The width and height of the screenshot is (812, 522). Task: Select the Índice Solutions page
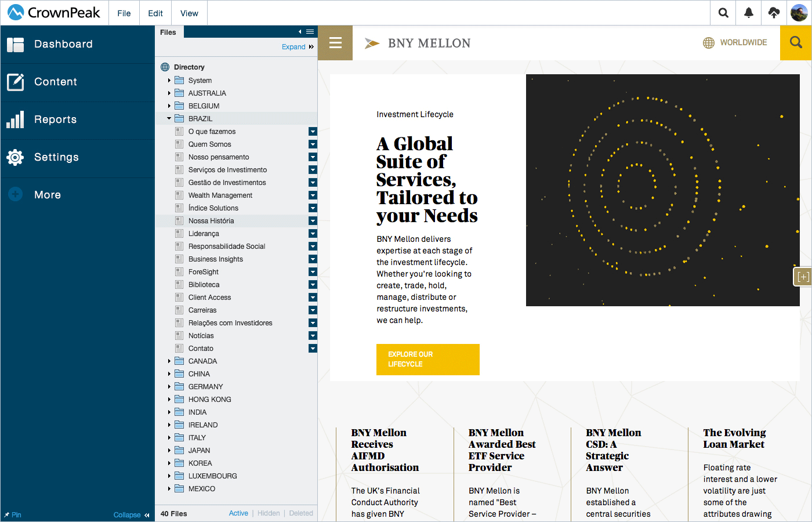click(237, 208)
